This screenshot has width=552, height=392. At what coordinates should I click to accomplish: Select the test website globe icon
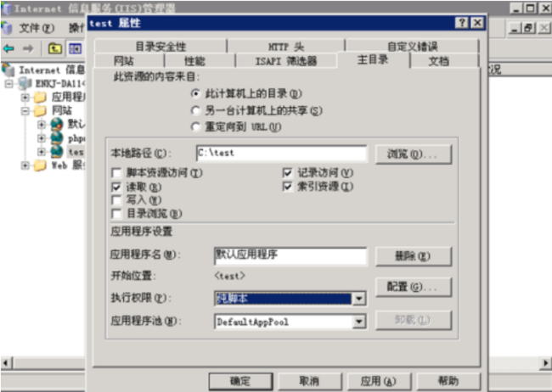click(57, 152)
